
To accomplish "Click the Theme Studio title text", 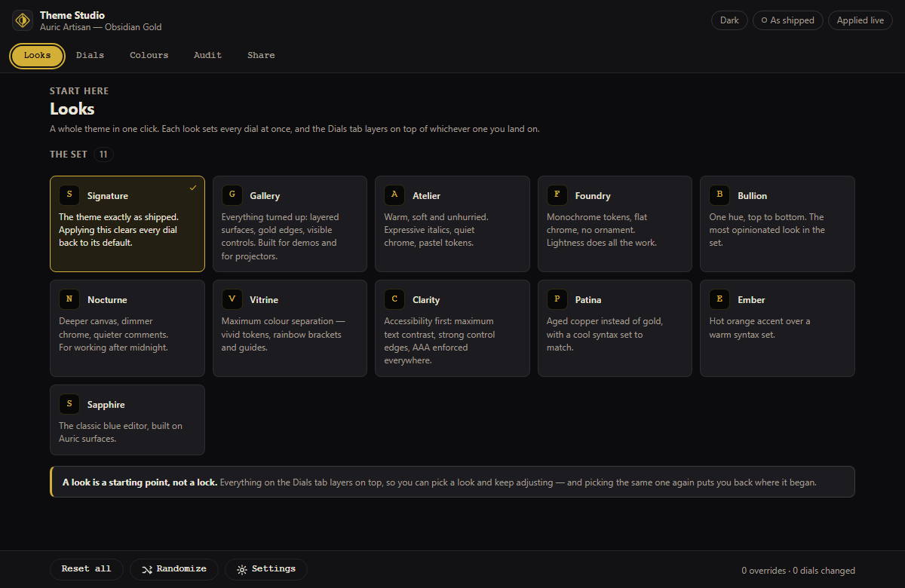I will point(72,15).
